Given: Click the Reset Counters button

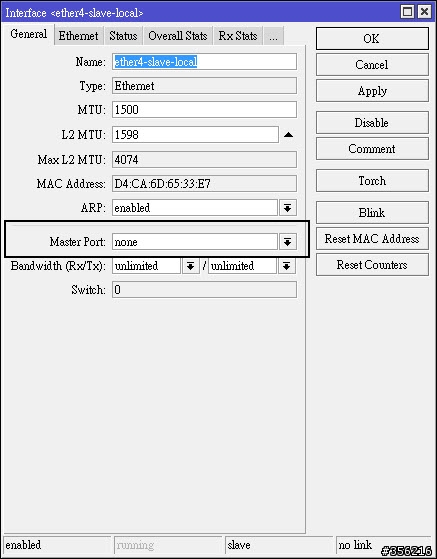Looking at the screenshot, I should [372, 265].
